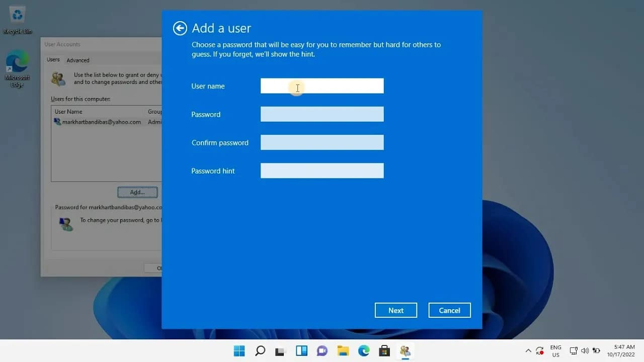The height and width of the screenshot is (362, 644).
Task: Click into the User name field
Action: coord(322,85)
